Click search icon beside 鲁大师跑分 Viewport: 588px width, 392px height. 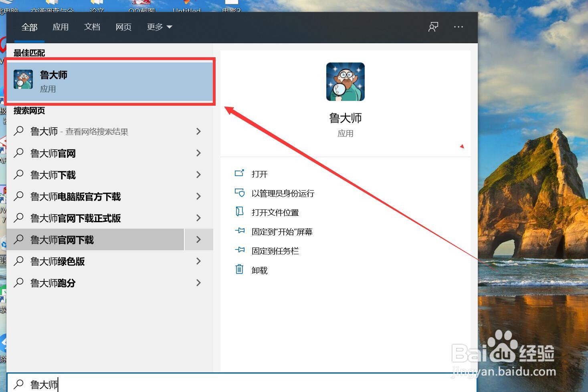click(x=18, y=282)
